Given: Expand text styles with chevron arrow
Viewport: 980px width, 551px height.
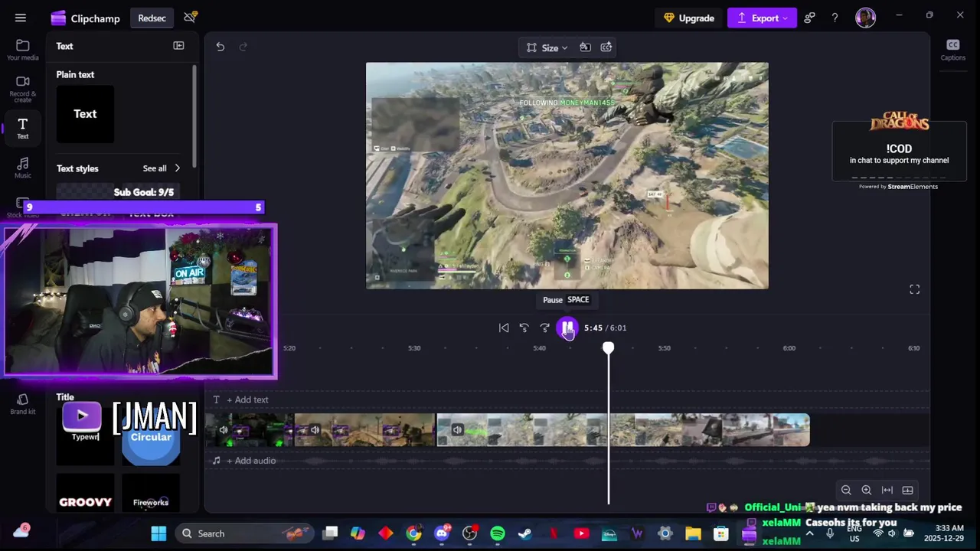Looking at the screenshot, I should [x=178, y=168].
